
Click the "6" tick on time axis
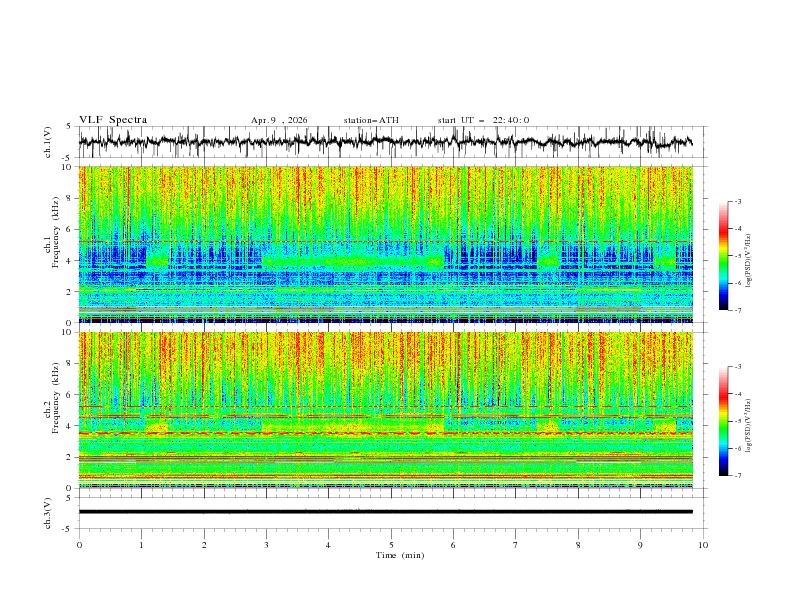click(453, 545)
